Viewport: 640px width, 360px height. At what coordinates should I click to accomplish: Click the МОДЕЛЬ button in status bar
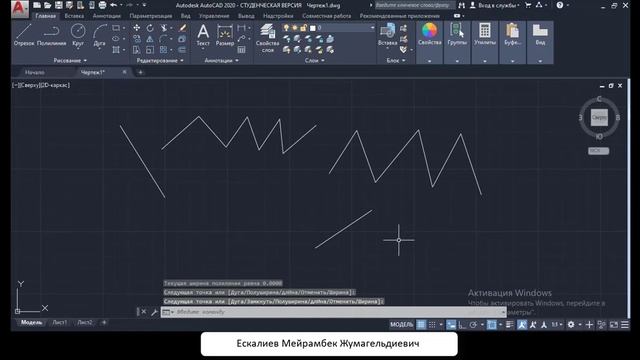tap(402, 324)
